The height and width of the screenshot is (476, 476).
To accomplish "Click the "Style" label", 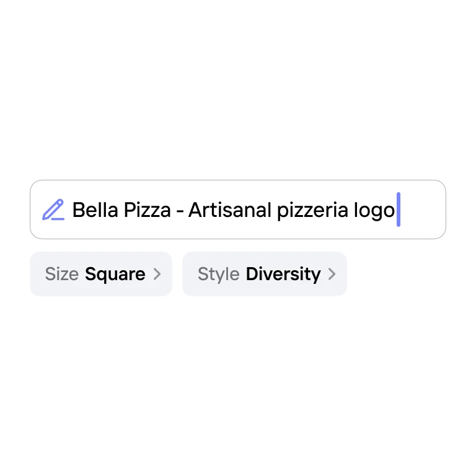I will (x=218, y=274).
